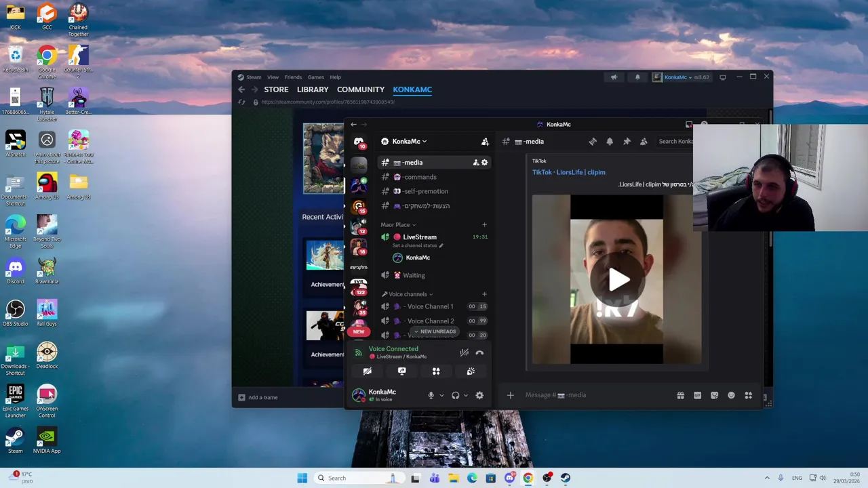Switch to Steam COMMUNITY tab

(x=361, y=89)
